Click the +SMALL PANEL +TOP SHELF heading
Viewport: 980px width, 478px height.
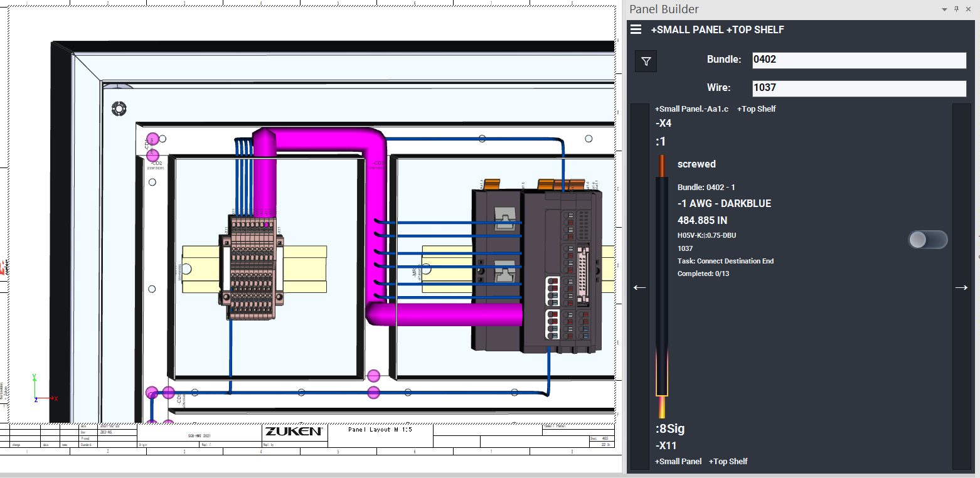[x=717, y=29]
